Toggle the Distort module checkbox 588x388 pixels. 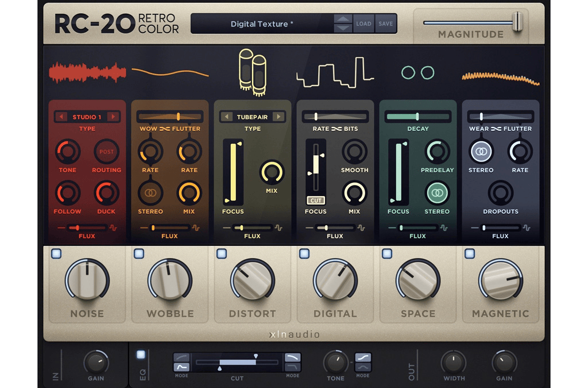tap(220, 253)
